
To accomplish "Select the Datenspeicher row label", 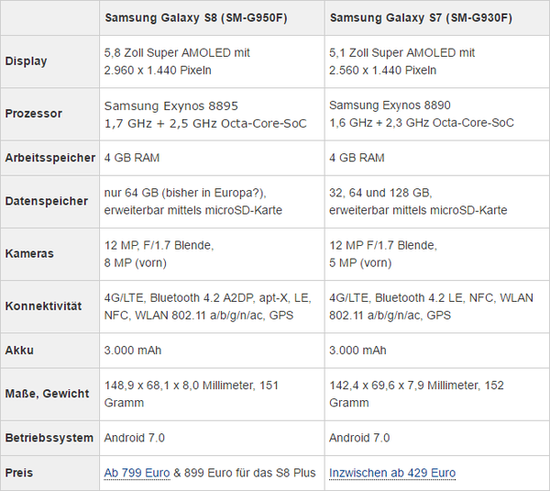I will click(46, 201).
